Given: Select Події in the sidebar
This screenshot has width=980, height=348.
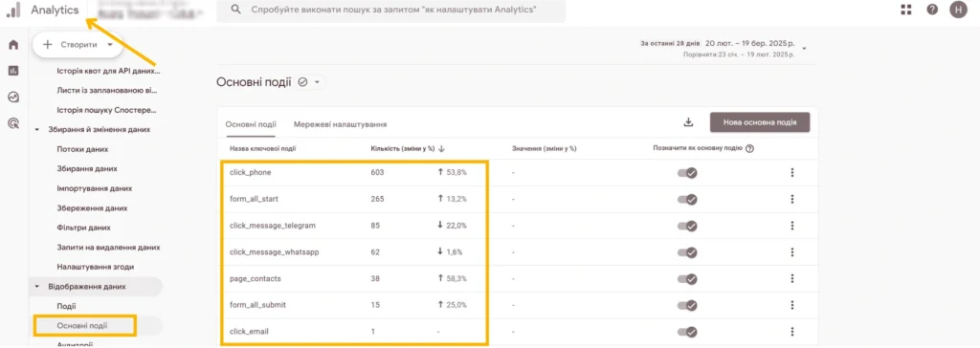Looking at the screenshot, I should click(66, 306).
